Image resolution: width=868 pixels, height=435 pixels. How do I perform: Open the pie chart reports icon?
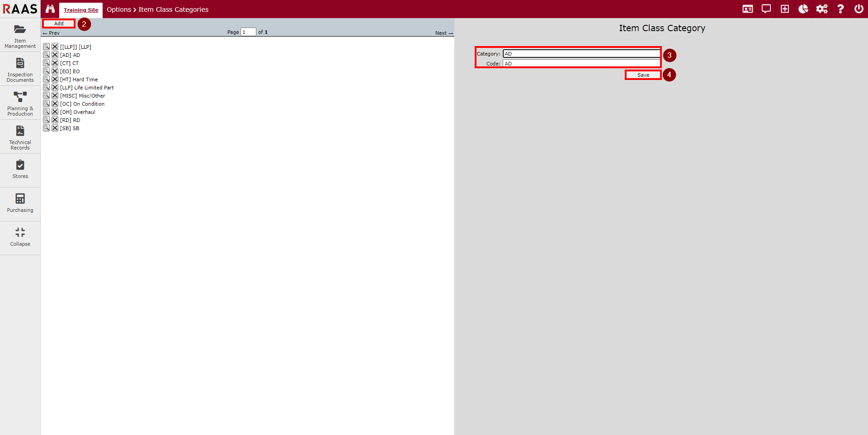pos(803,9)
